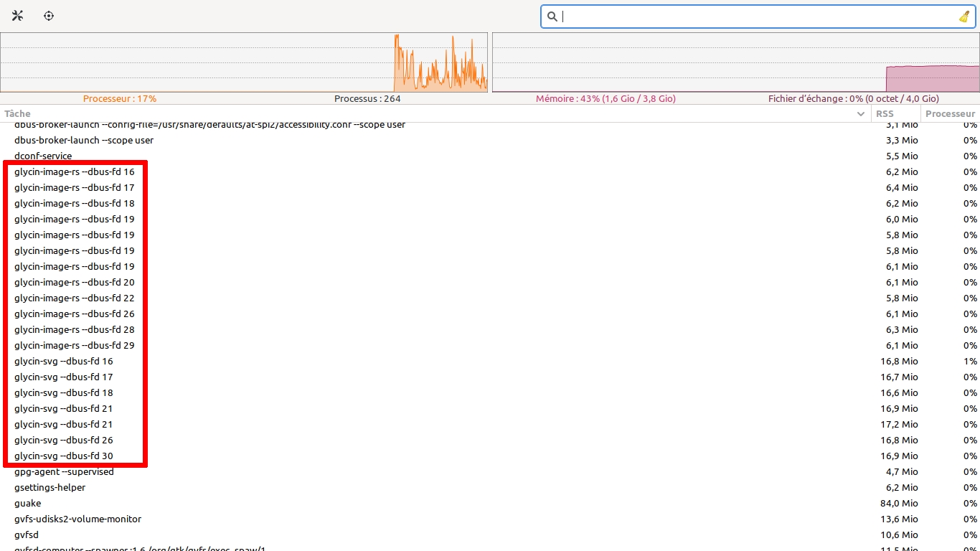Select the guake process row

point(490,503)
